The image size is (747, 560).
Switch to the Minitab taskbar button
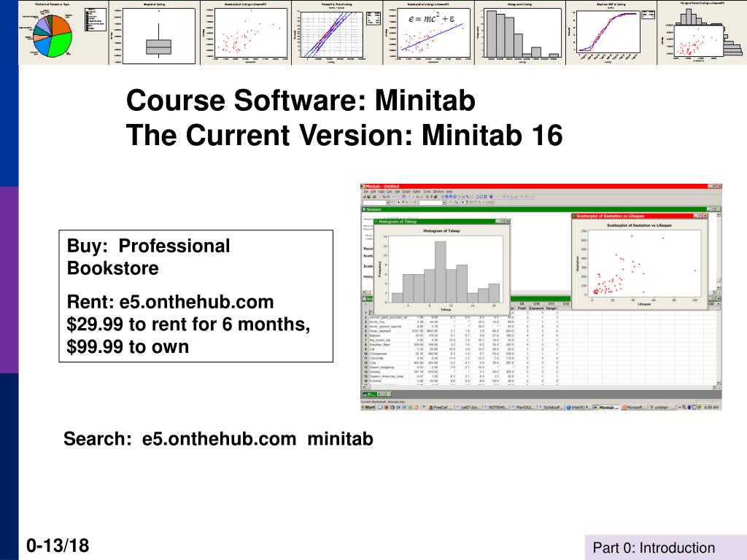tap(606, 407)
